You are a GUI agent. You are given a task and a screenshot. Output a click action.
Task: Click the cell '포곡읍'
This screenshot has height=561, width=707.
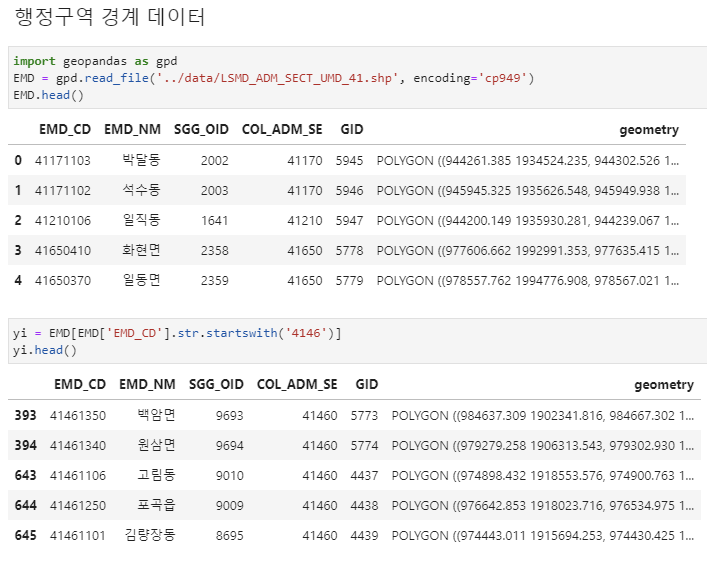(x=156, y=505)
